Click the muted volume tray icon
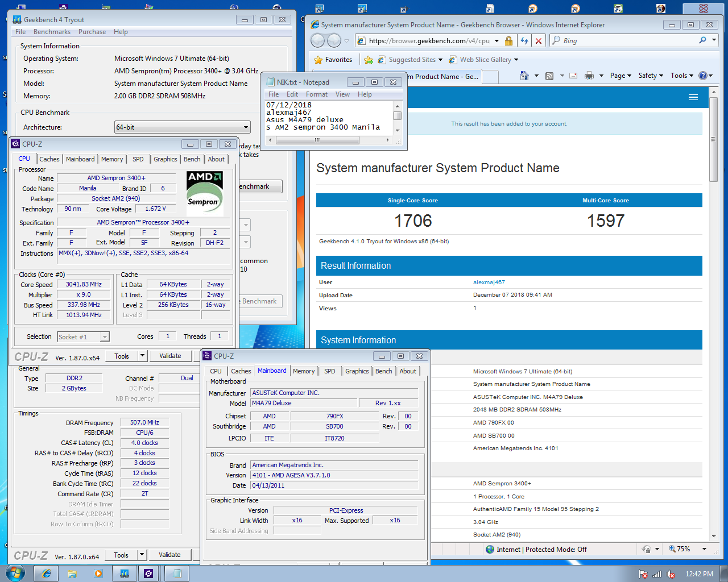The width and height of the screenshot is (728, 582). [x=671, y=574]
